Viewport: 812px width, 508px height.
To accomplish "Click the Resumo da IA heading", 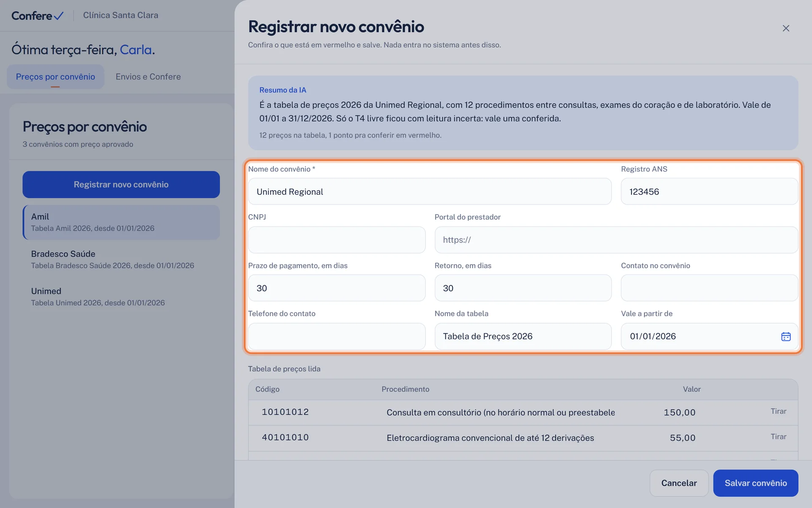I will 283,90.
